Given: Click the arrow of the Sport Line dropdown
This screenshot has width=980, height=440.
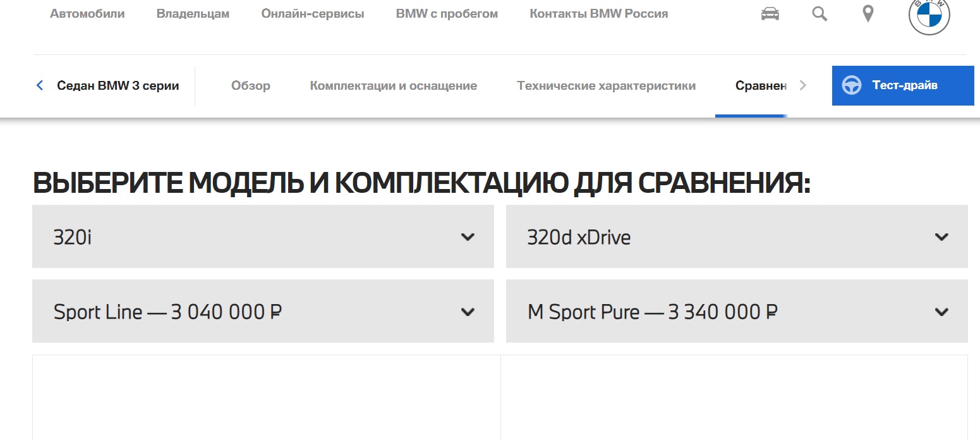Looking at the screenshot, I should click(x=468, y=312).
